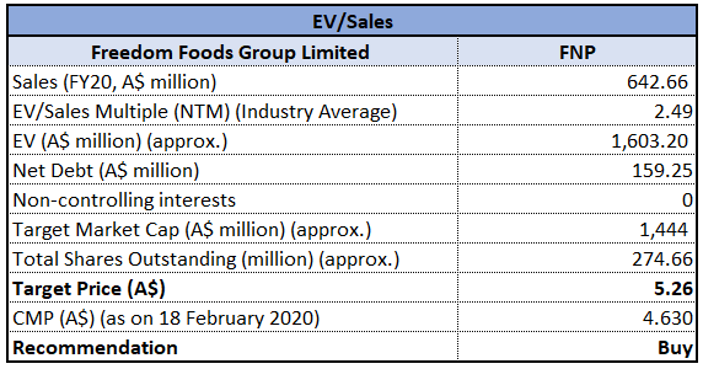
Task: Click the Freedom Foods Group Limited cell
Action: point(233,52)
